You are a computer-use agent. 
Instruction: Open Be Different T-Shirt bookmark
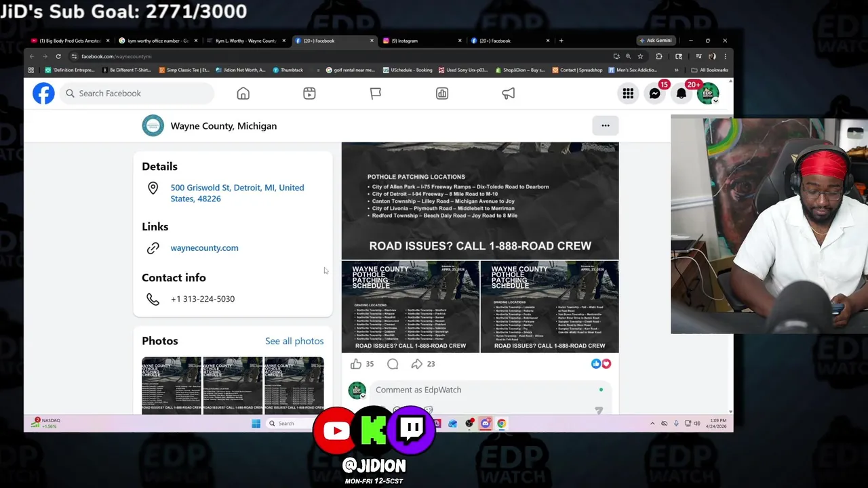click(x=127, y=70)
